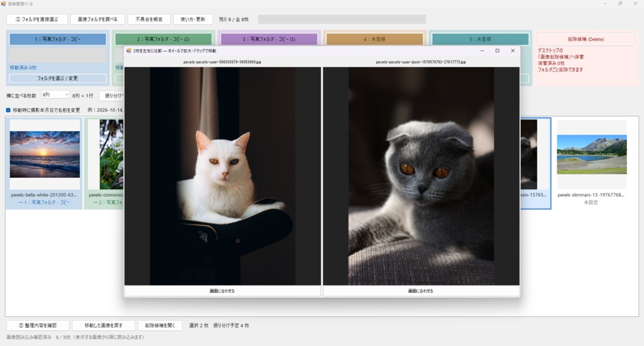The image size is (644, 346).
Task: Click 移動済み 0枚 text in slot 1
Action: click(x=23, y=67)
